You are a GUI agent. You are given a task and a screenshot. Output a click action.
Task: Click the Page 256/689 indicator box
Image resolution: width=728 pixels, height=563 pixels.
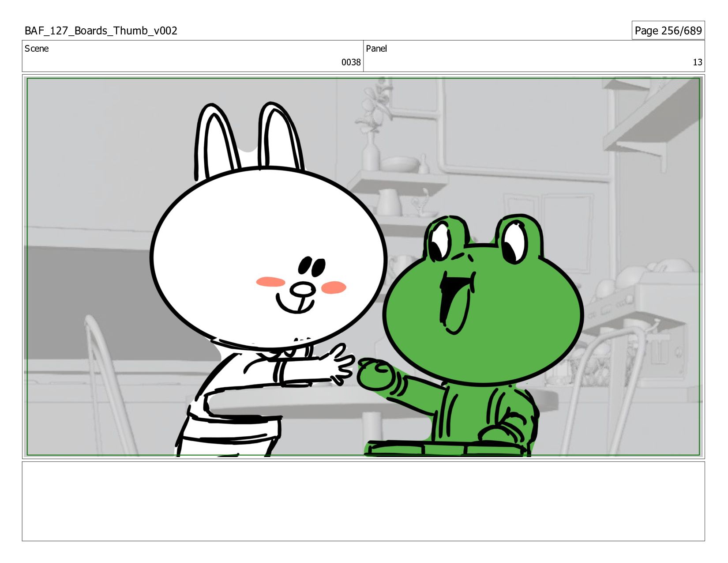(668, 30)
